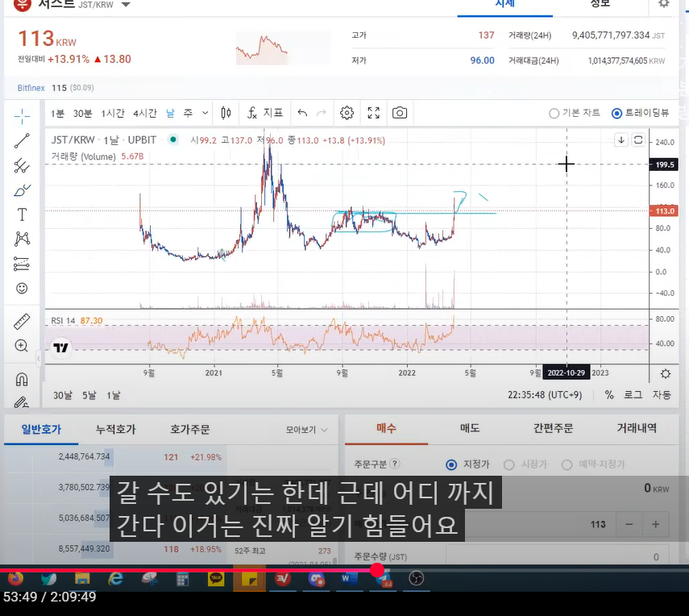
Task: Select 1시간 interval
Action: tap(113, 114)
